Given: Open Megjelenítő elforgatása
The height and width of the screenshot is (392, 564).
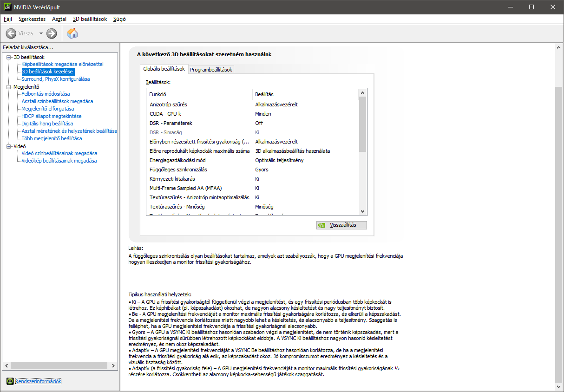Looking at the screenshot, I should [47, 109].
